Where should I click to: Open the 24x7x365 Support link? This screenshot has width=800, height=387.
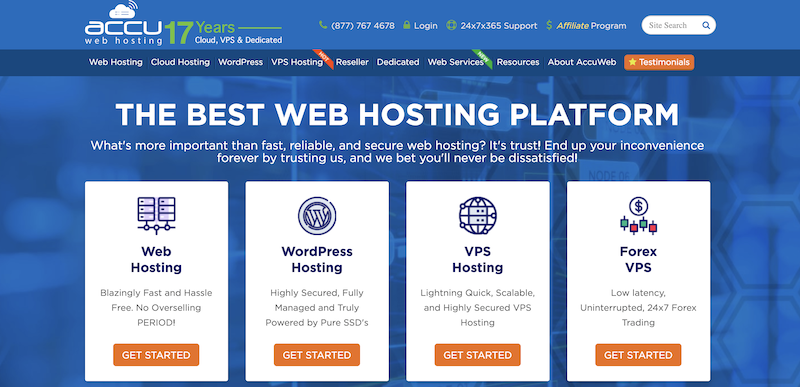click(498, 25)
